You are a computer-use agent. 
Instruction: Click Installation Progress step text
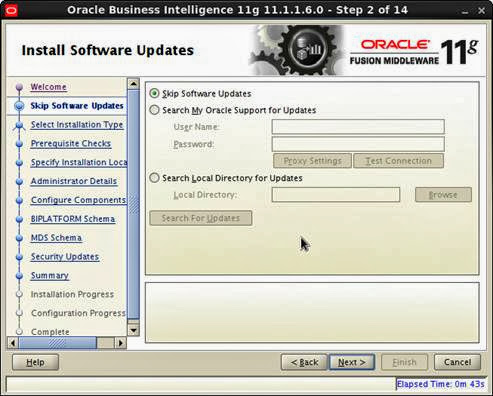[72, 294]
